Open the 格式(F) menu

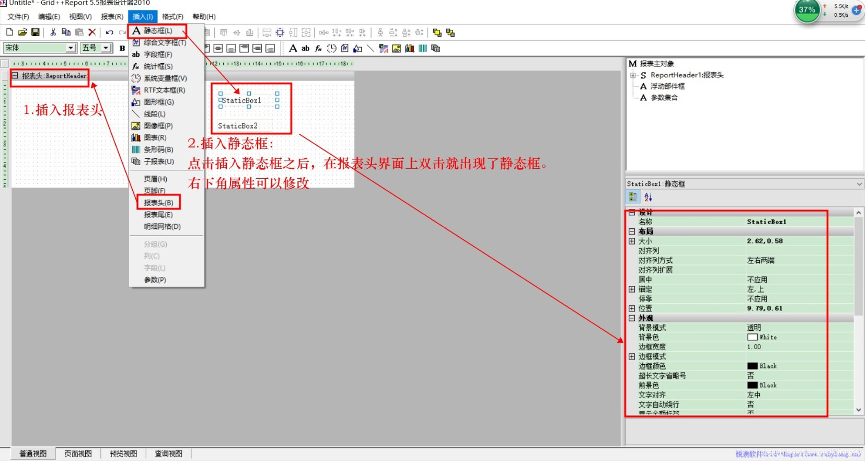(x=173, y=17)
